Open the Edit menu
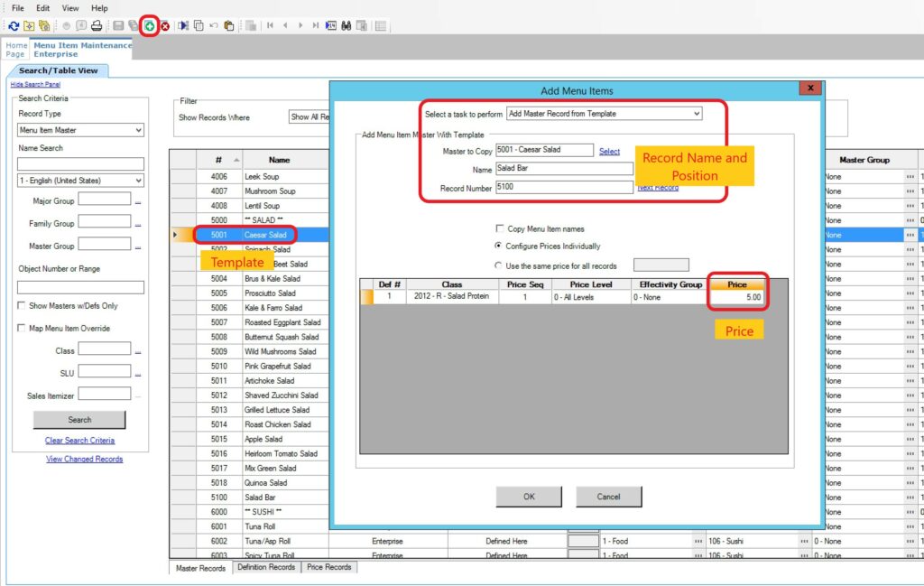 click(x=43, y=8)
